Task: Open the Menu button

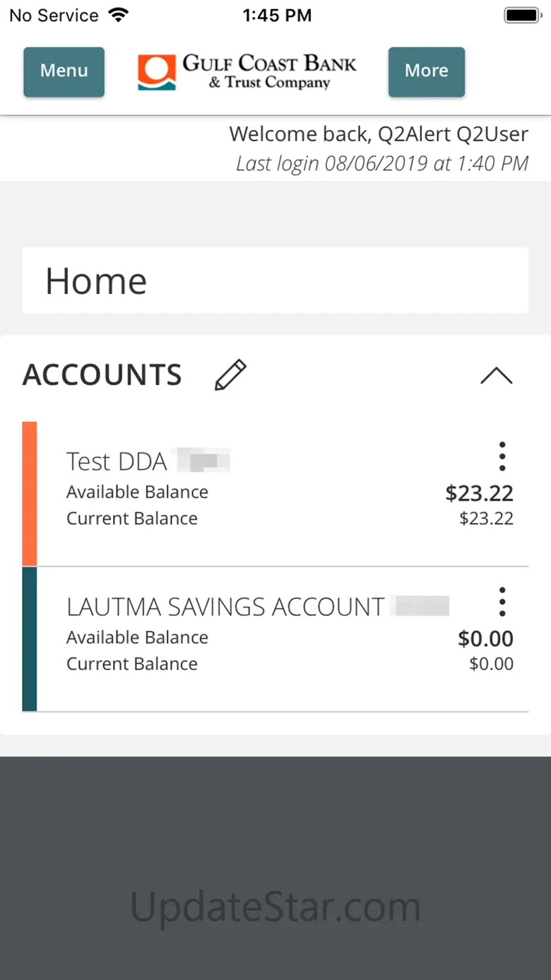Action: coord(64,71)
